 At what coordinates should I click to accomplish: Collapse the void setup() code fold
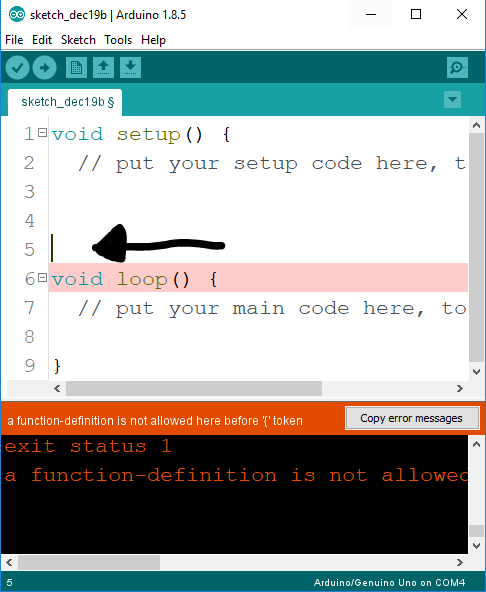click(x=43, y=133)
